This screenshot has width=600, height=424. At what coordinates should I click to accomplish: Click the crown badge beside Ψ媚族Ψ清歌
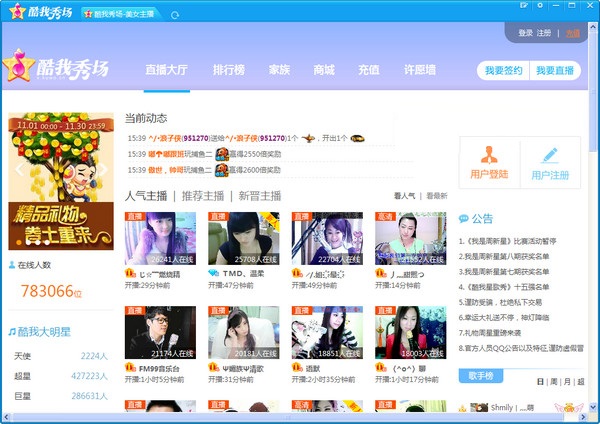coord(214,368)
